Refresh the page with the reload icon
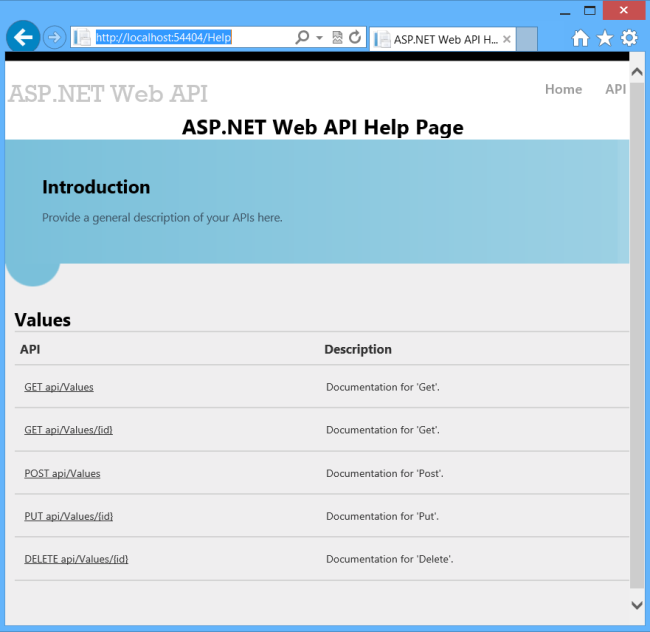Screen dimensions: 650x632 coord(354,38)
